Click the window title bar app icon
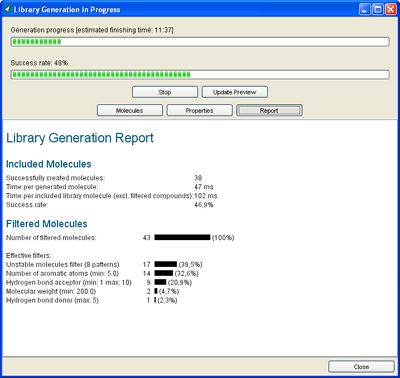Screen dimensions: 400x378 (x=7, y=9)
